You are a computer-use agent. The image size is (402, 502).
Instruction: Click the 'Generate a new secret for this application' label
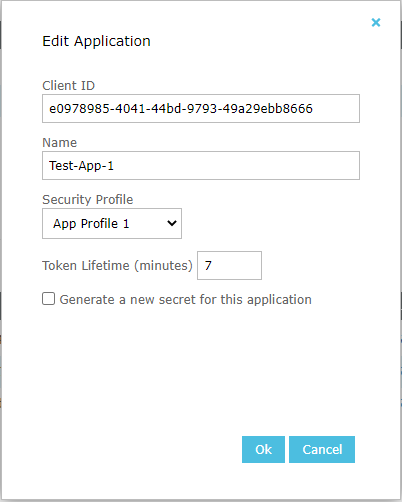point(185,300)
